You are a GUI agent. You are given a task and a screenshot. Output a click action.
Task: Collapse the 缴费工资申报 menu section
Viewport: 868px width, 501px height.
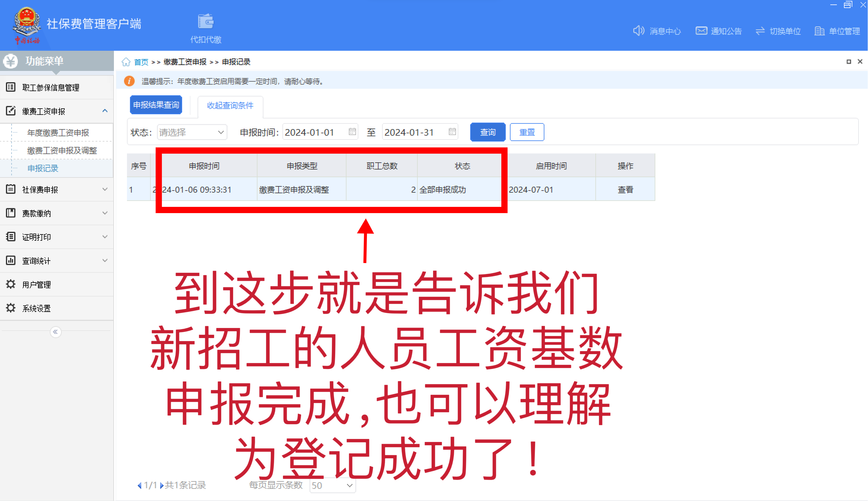pos(105,111)
